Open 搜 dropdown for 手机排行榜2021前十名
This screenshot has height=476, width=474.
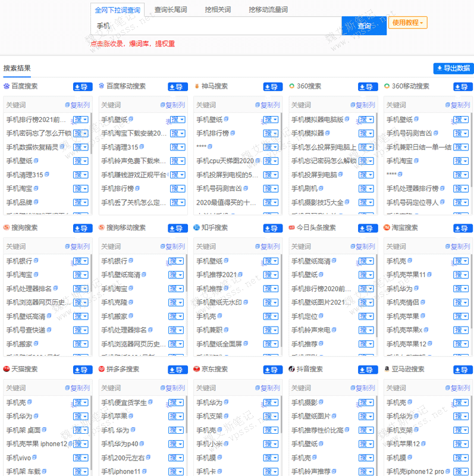coord(81,120)
